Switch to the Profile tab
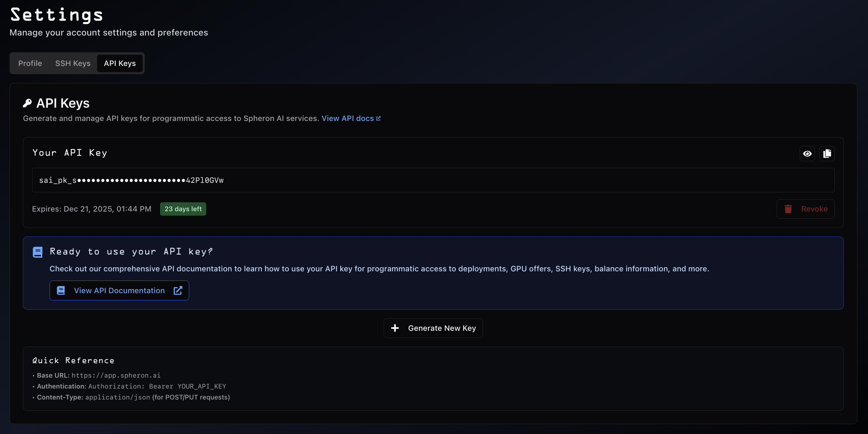 30,64
